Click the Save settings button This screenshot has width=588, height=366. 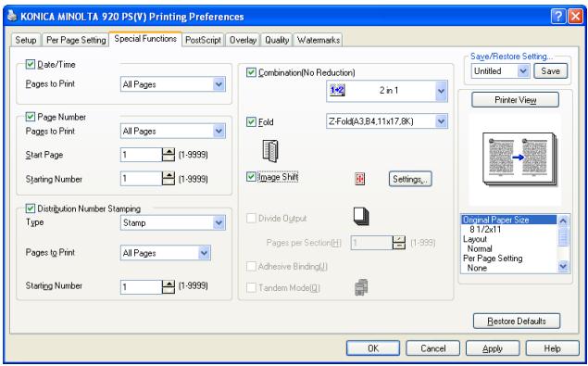tap(551, 71)
